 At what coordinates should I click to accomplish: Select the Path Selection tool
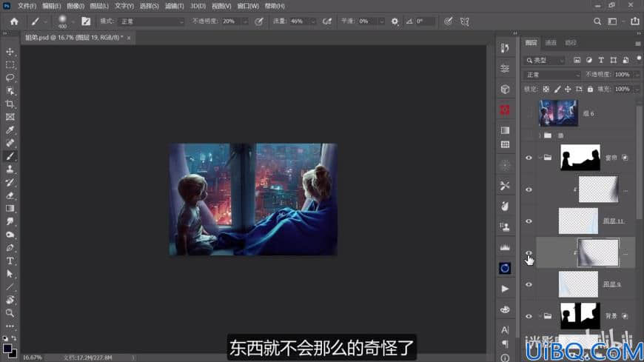click(10, 274)
